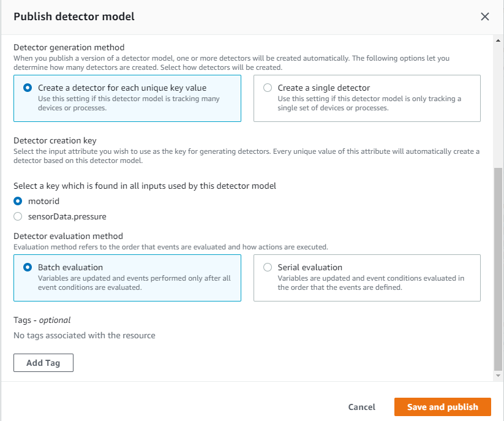504x421 pixels.
Task: Click the vertical scrollbar thumb
Action: click(498, 270)
